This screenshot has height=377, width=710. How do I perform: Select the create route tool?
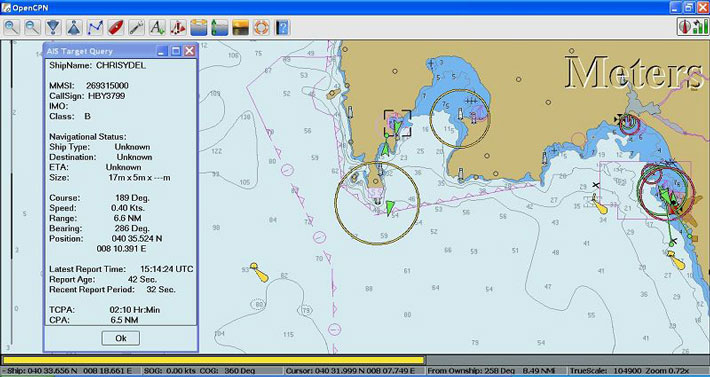coord(95,28)
